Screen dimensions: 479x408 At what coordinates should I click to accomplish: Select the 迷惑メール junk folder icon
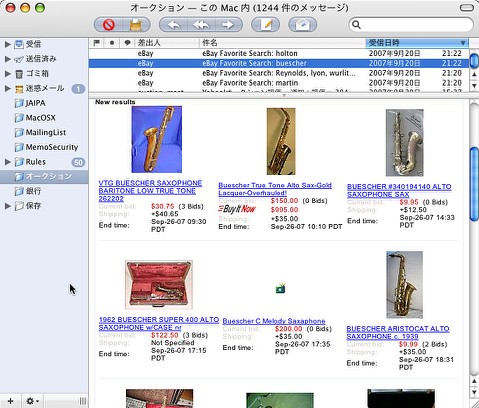click(x=19, y=89)
